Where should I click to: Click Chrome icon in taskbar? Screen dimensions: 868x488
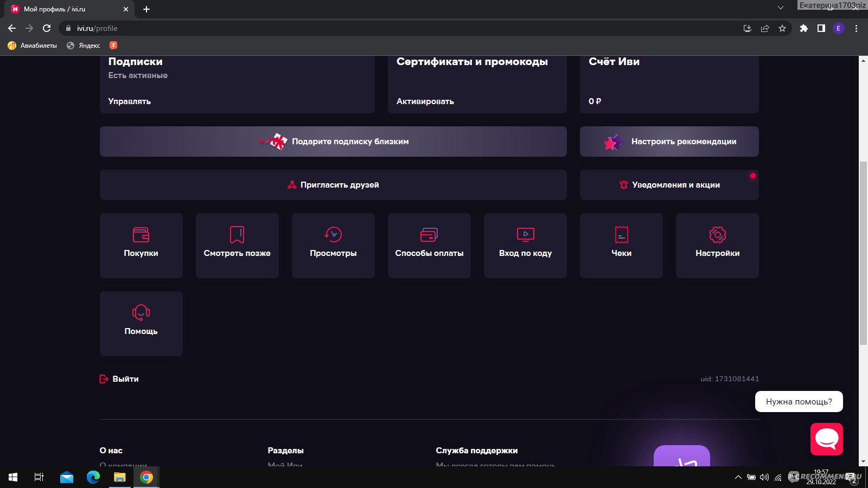click(x=146, y=477)
